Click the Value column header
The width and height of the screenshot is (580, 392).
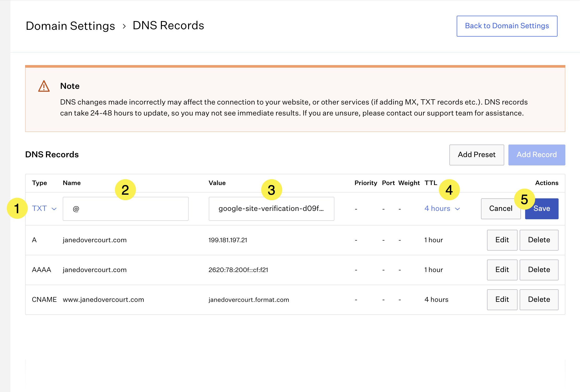click(x=217, y=183)
